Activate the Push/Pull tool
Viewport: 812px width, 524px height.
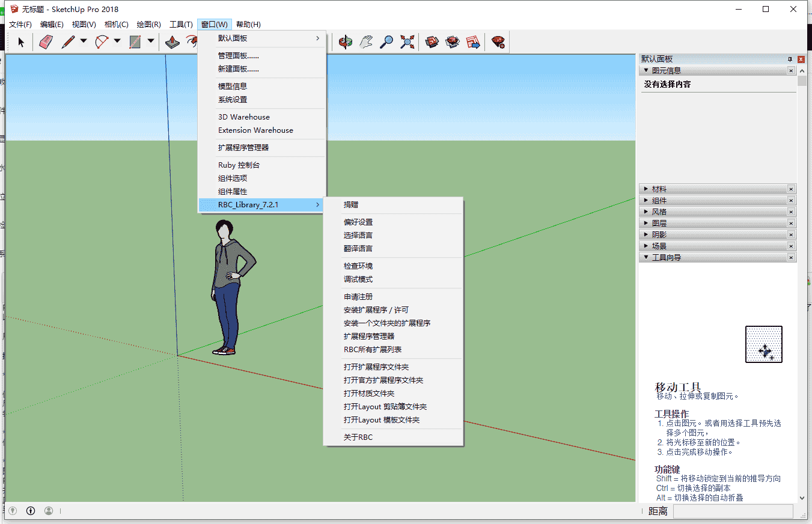pyautogui.click(x=172, y=41)
